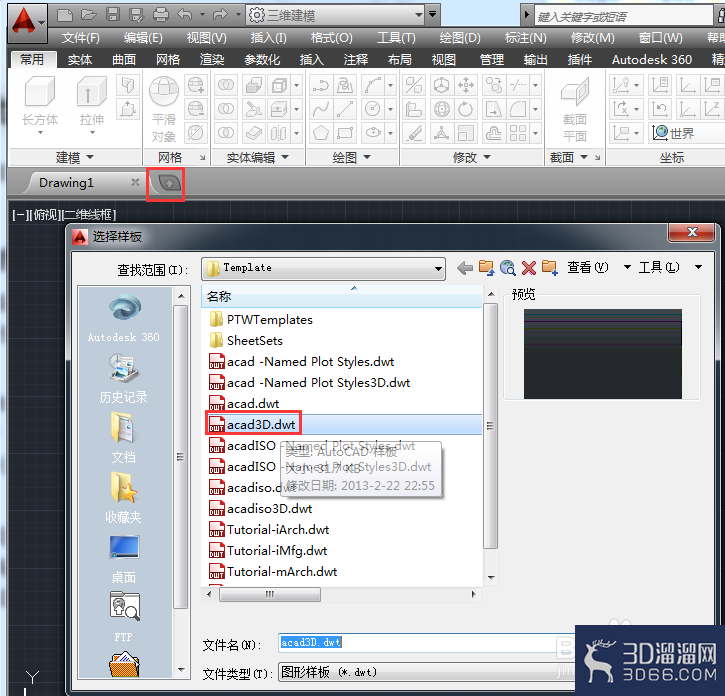725x696 pixels.
Task: Switch to the 实体 ribbon tab
Action: (80, 60)
